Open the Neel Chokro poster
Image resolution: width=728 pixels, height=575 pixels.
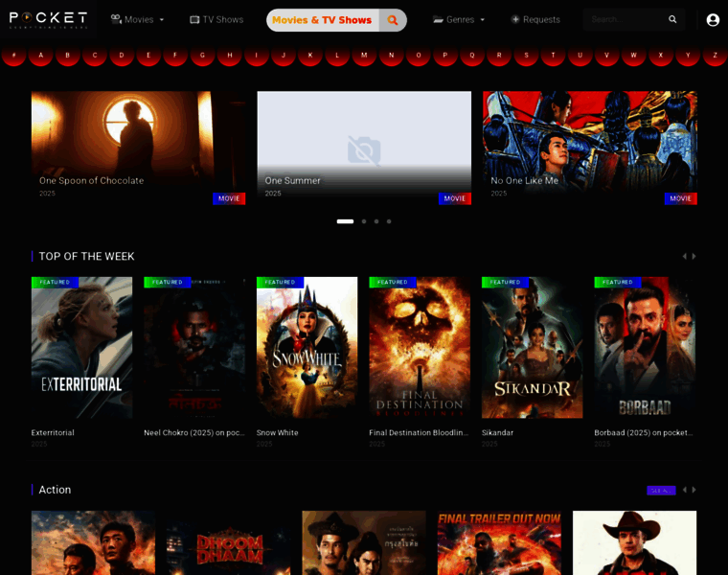(194, 348)
